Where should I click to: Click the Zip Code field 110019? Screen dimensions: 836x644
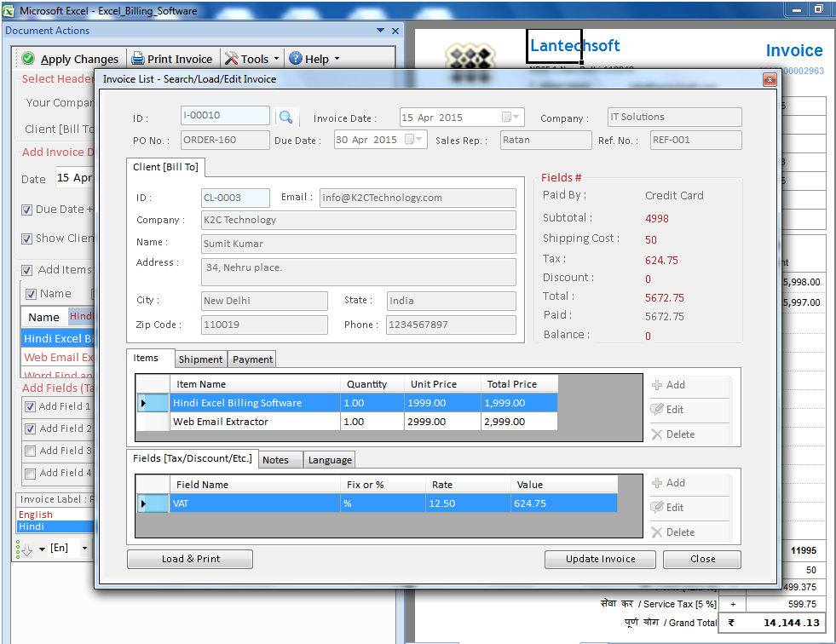264,325
